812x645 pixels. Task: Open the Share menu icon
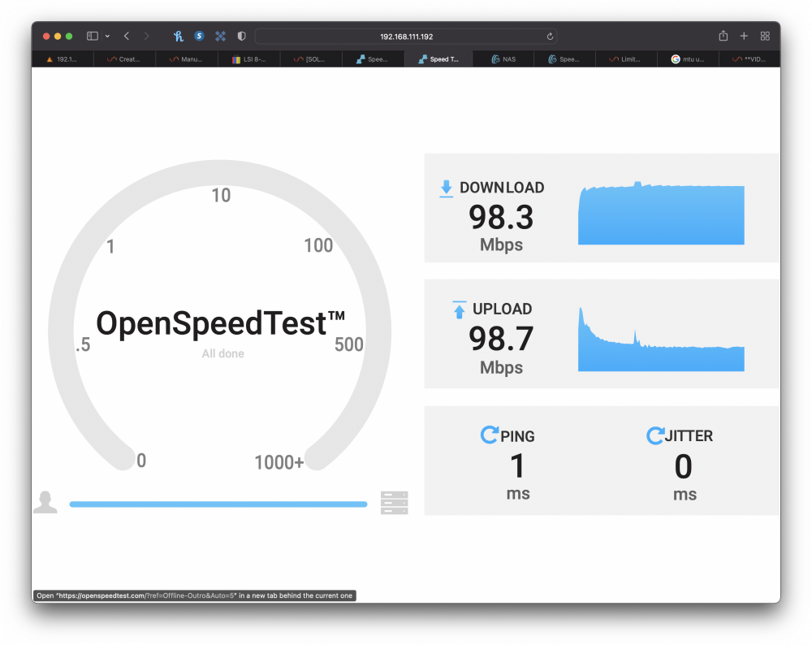point(723,36)
